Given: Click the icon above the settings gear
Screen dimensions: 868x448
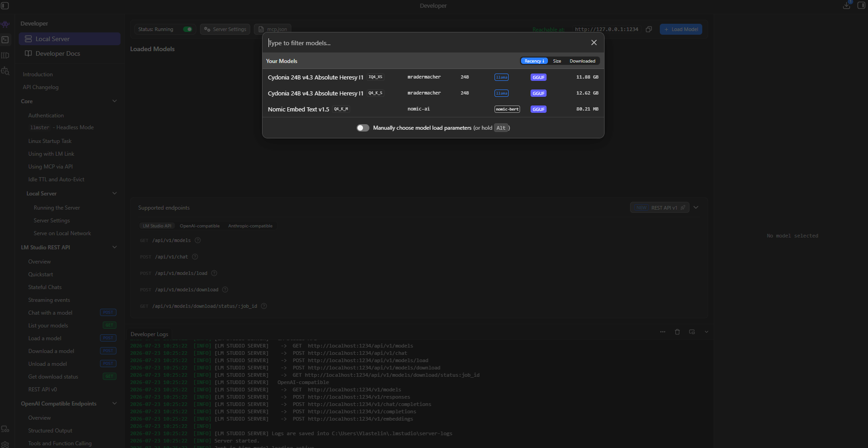Looking at the screenshot, I should tap(5, 429).
